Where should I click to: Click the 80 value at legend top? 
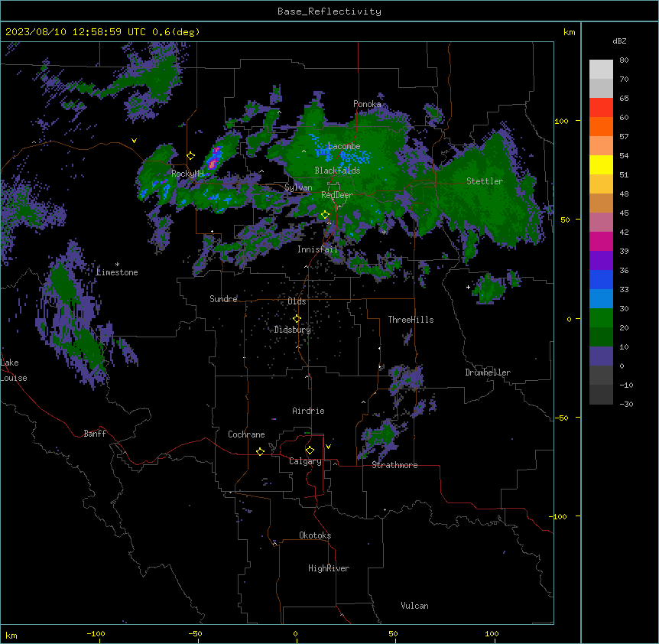tap(624, 60)
